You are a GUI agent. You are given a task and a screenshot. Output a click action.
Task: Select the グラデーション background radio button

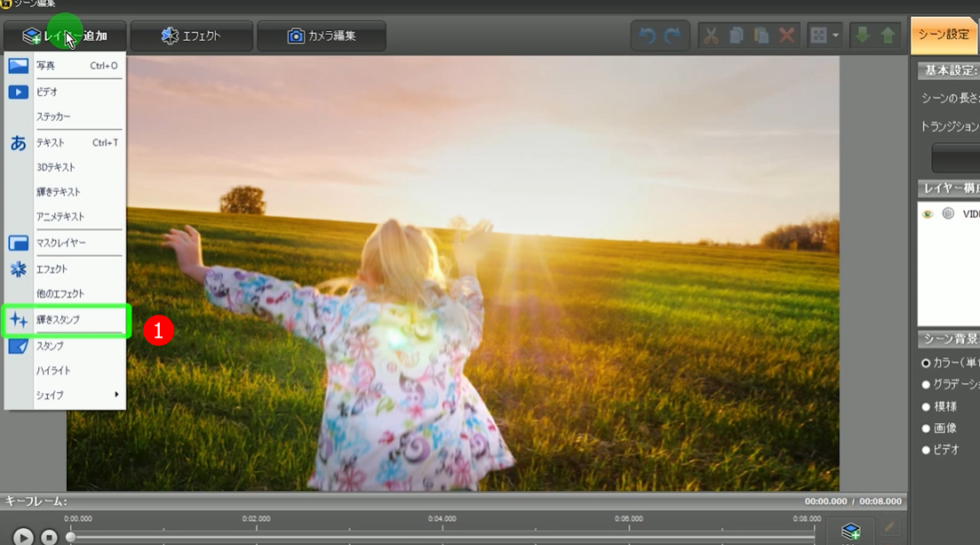point(926,385)
